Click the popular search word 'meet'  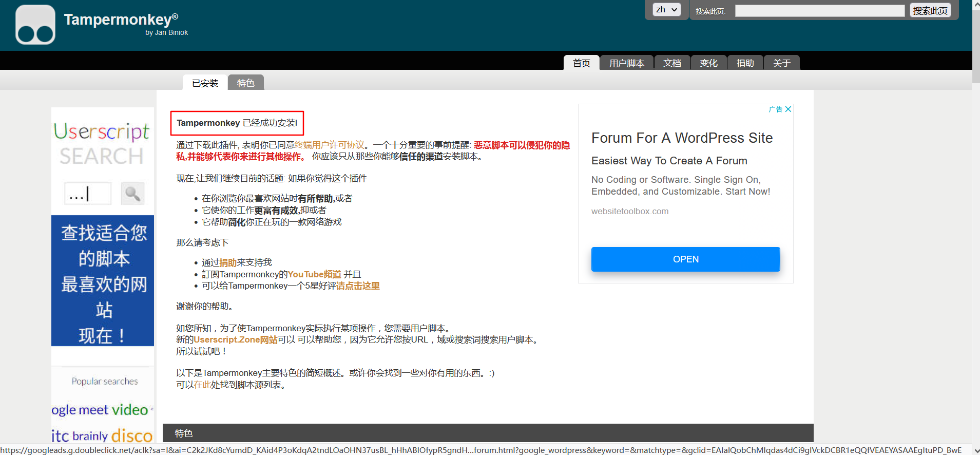point(93,410)
